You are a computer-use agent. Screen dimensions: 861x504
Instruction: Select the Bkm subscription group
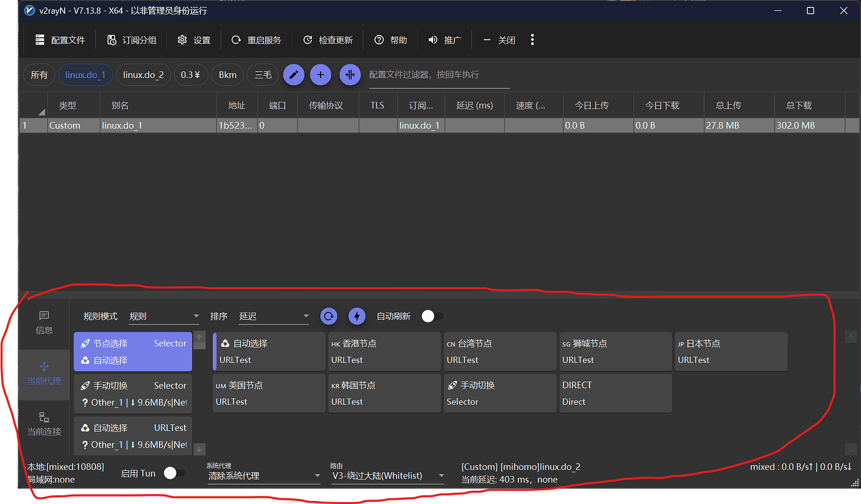[x=228, y=75]
